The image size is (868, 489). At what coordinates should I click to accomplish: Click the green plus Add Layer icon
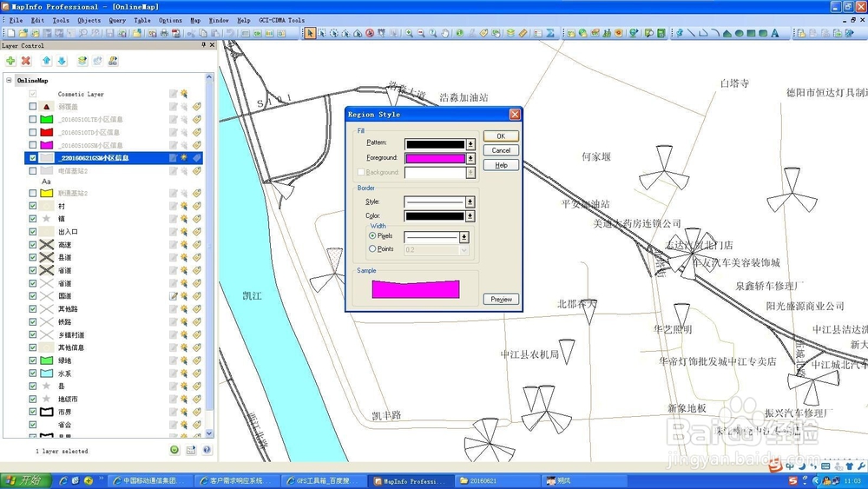10,61
